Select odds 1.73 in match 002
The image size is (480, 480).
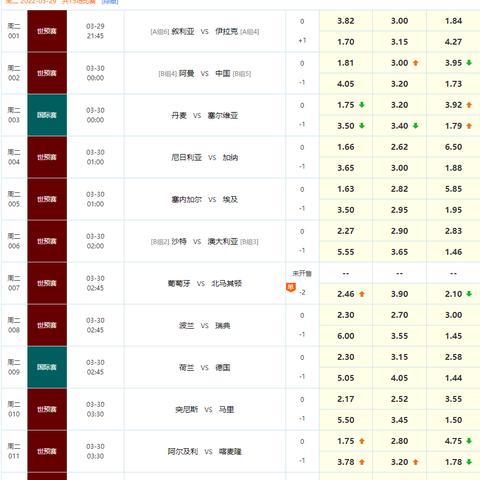(453, 84)
